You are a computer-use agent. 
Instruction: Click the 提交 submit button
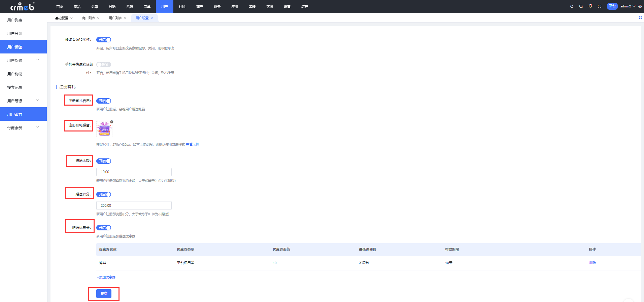point(104,294)
